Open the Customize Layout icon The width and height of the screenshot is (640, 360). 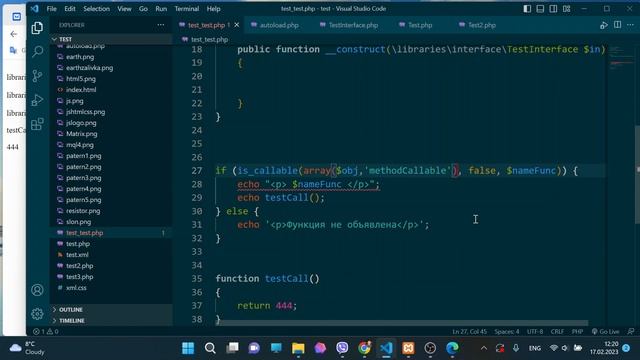[567, 9]
